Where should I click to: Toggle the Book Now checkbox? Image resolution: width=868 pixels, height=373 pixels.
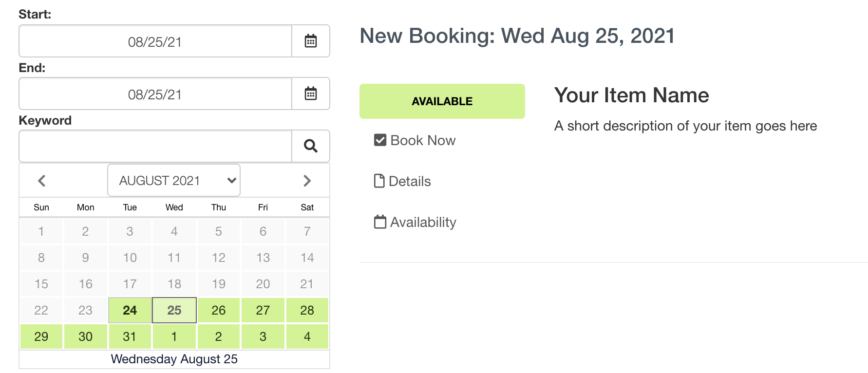[x=380, y=140]
